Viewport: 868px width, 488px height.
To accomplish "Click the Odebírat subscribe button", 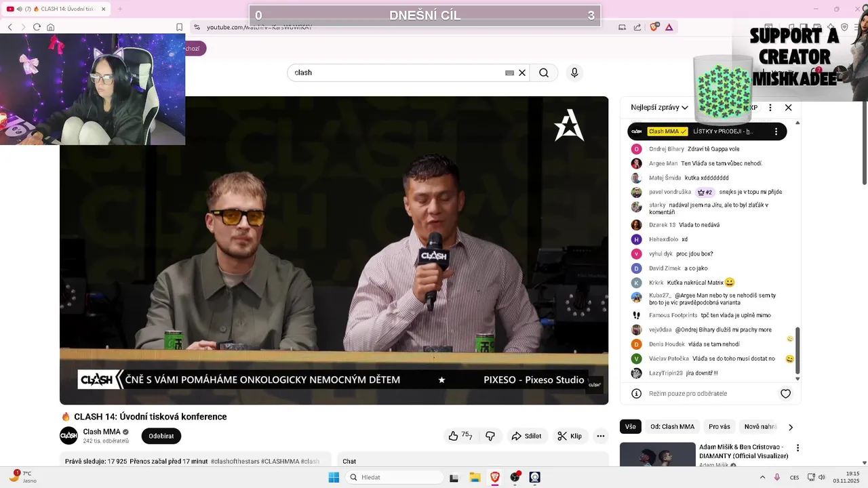I will (x=161, y=436).
